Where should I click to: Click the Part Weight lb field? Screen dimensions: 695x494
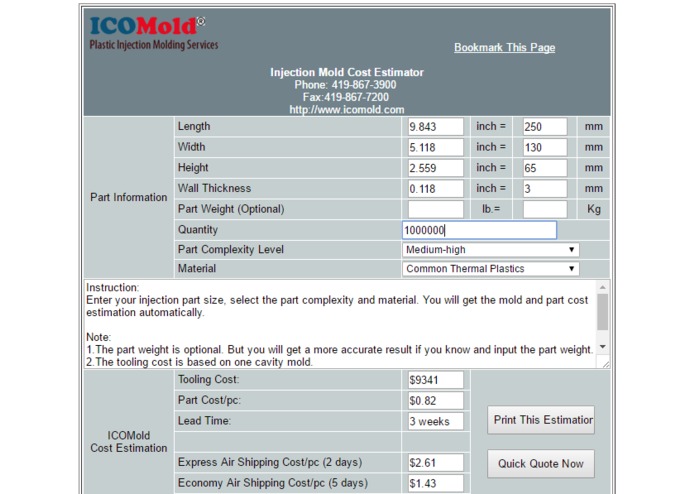[x=436, y=209]
